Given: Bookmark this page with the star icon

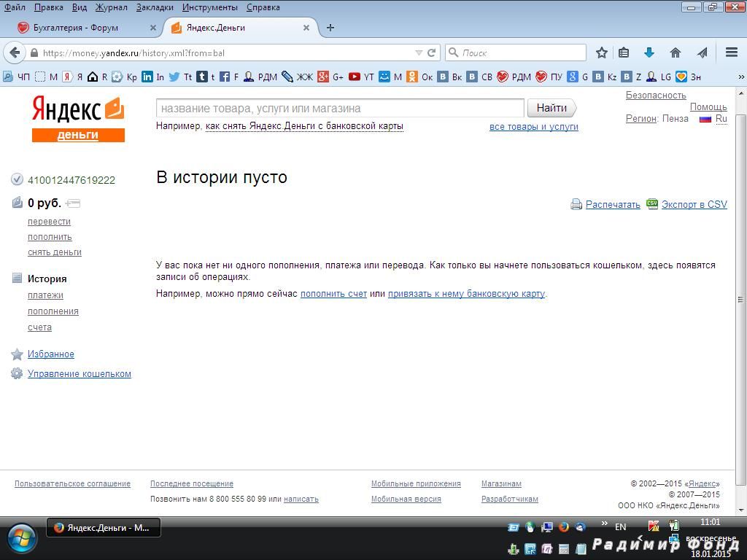Looking at the screenshot, I should (x=602, y=52).
